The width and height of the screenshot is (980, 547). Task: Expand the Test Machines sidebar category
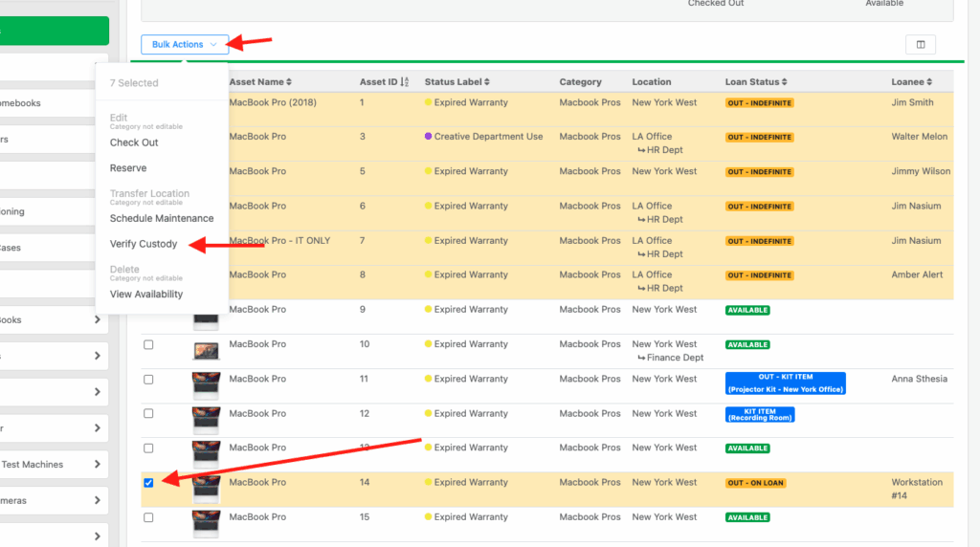tap(97, 465)
